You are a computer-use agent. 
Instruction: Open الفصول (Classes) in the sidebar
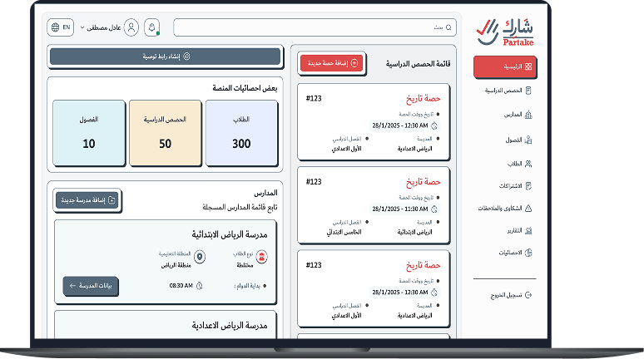(x=513, y=140)
